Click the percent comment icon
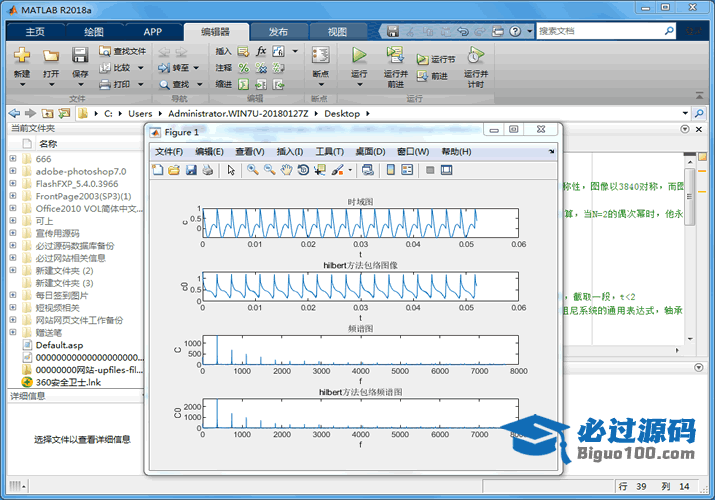The width and height of the screenshot is (715, 500). [244, 68]
